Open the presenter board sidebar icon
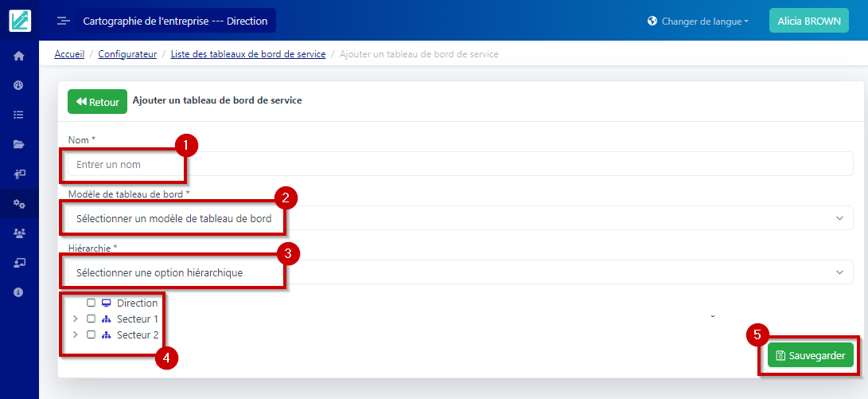This screenshot has height=399, width=868. pos(19,174)
